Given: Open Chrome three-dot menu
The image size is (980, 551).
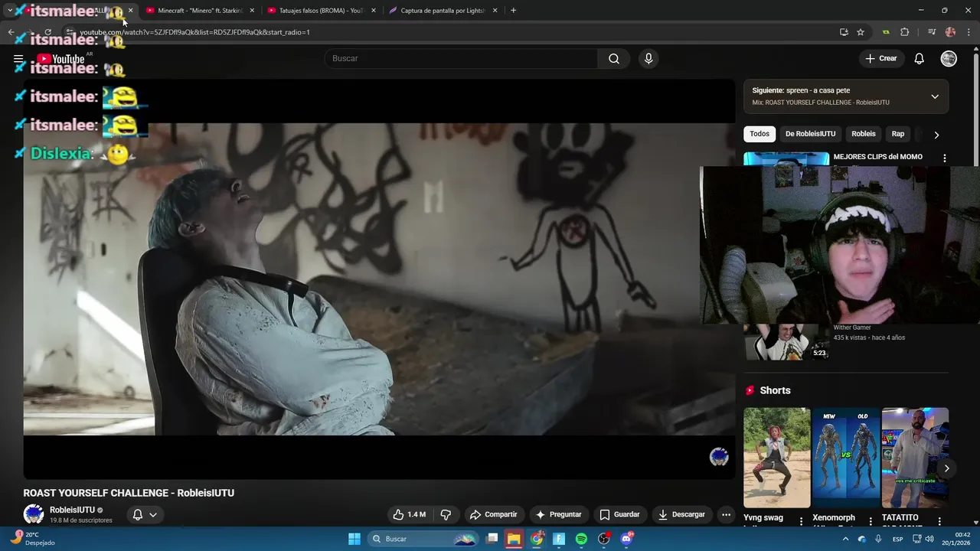Looking at the screenshot, I should (969, 32).
